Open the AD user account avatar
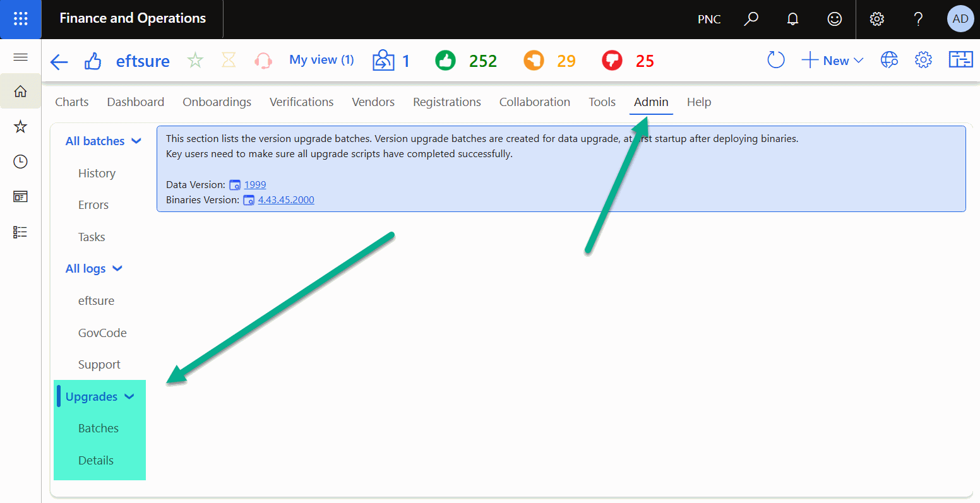Image resolution: width=980 pixels, height=503 pixels. 960,19
